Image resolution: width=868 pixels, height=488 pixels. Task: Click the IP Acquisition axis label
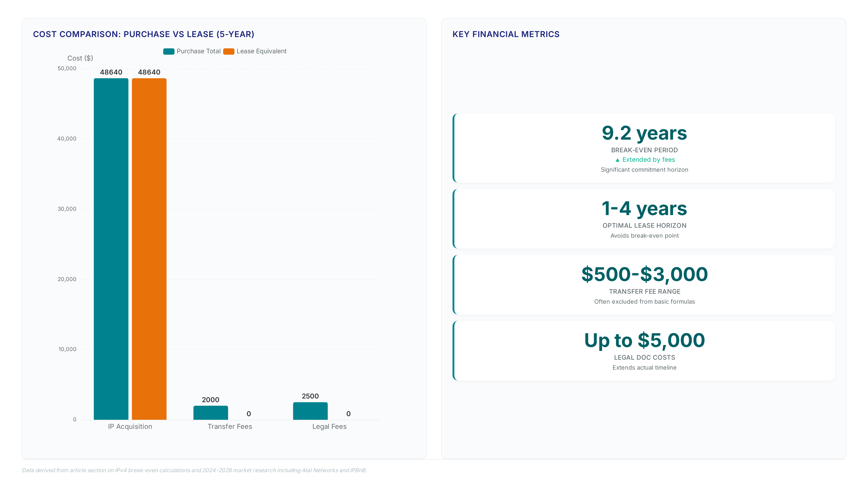tap(130, 426)
